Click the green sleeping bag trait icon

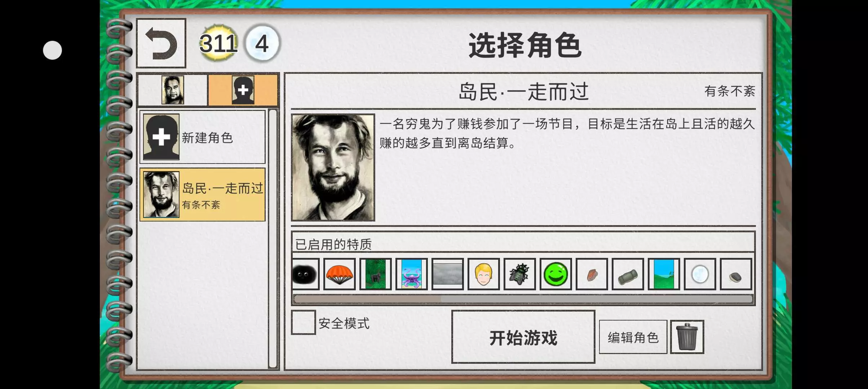click(628, 274)
